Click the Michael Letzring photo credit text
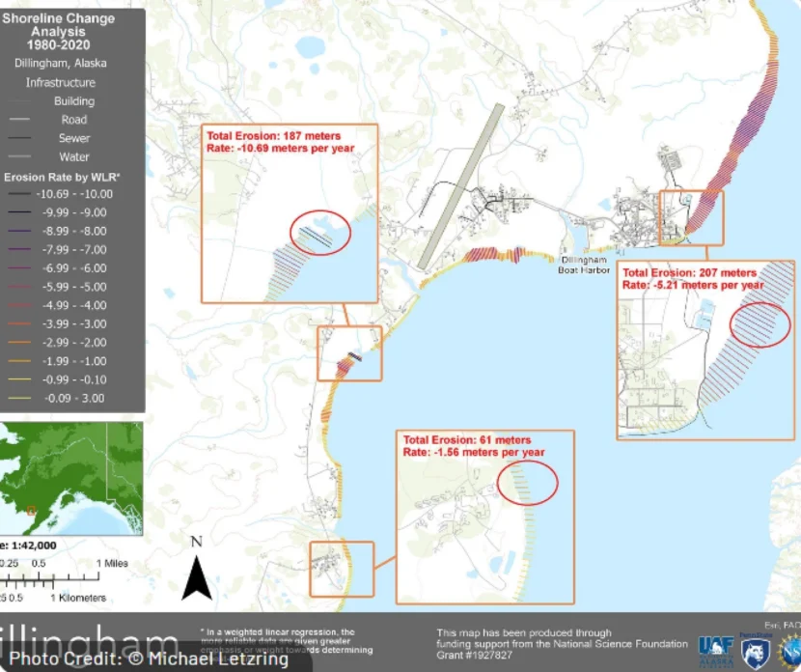The height and width of the screenshot is (672, 801). [x=149, y=658]
